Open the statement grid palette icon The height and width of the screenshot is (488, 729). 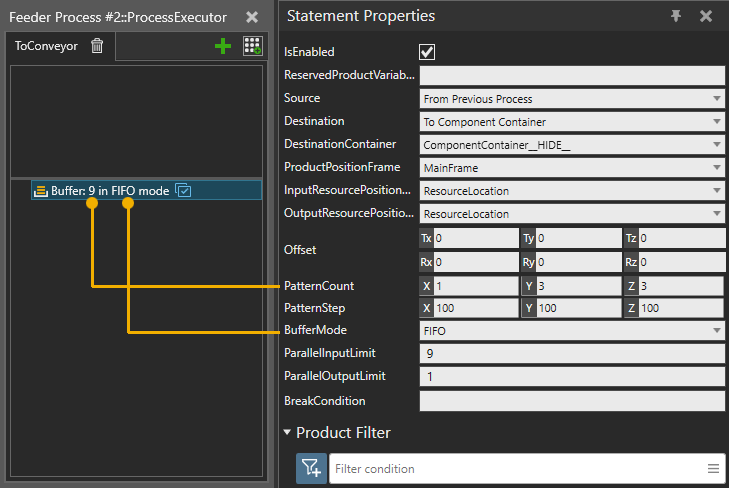(x=252, y=46)
